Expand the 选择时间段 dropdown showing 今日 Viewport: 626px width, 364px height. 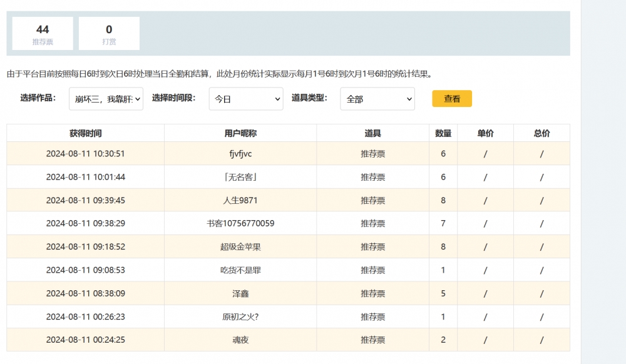[x=246, y=99]
